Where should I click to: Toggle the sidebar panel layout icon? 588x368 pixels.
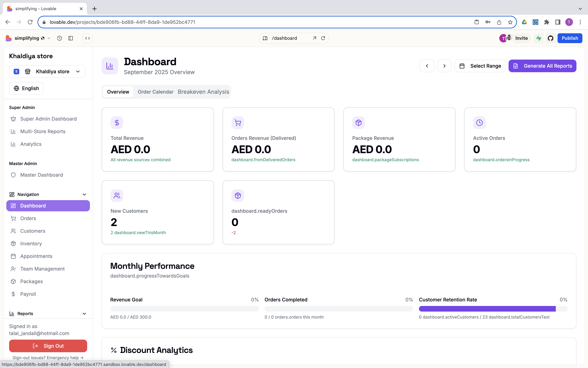[71, 38]
